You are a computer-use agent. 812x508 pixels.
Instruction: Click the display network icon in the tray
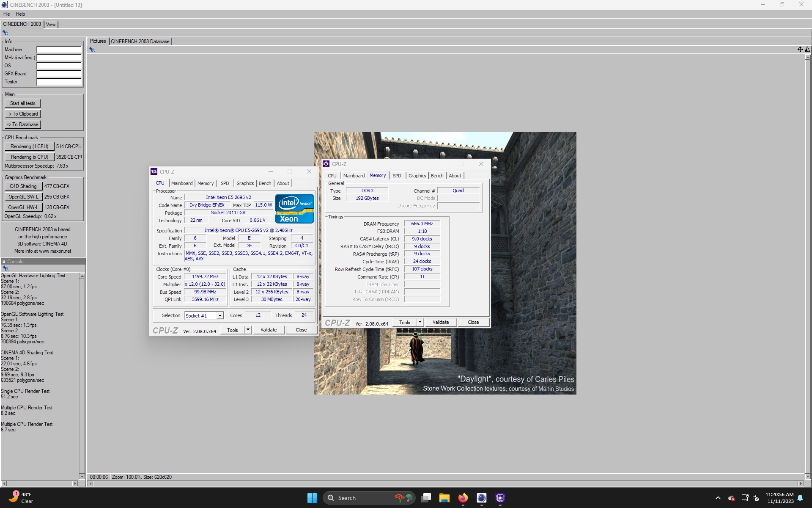click(x=745, y=498)
